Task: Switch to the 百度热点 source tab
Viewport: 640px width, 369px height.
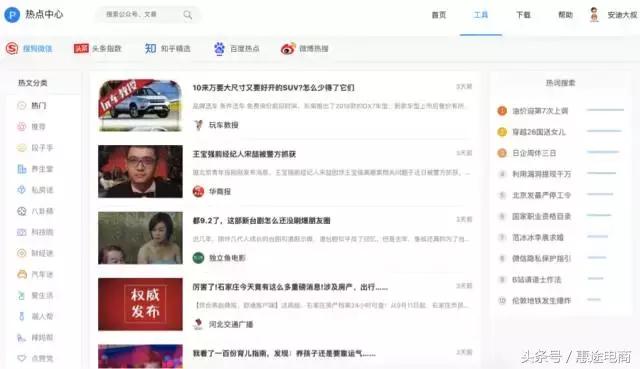Action: (x=236, y=49)
